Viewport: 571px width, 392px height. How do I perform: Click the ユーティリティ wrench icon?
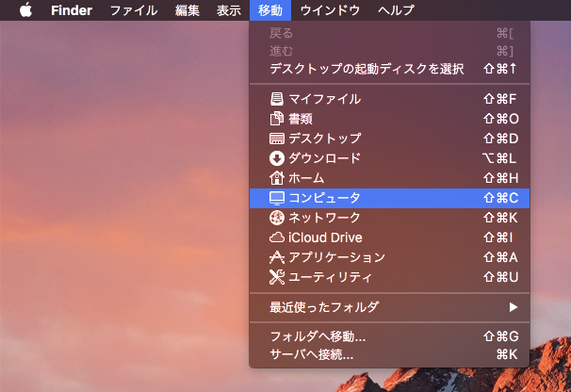click(277, 277)
